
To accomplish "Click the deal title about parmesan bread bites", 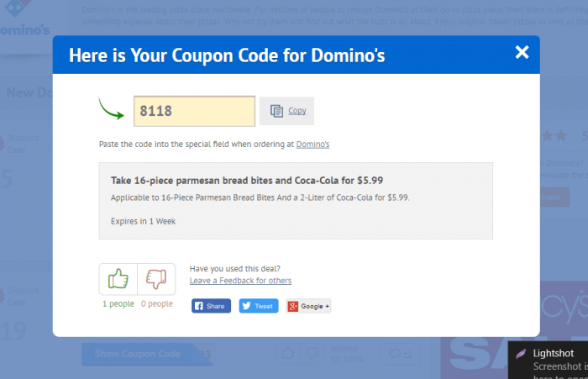I will click(x=247, y=181).
